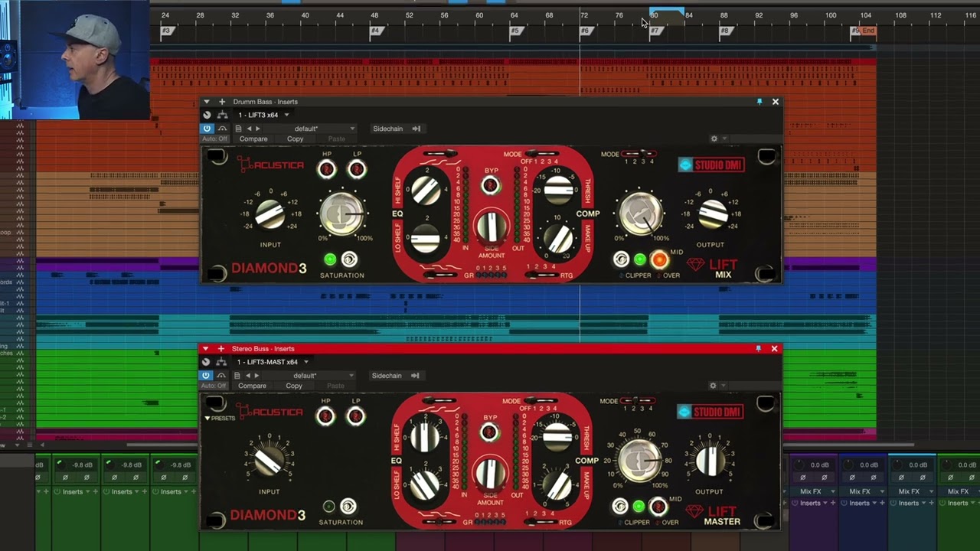Open '1 - LIFT3 x64' plugin selector dropdown

(x=263, y=115)
